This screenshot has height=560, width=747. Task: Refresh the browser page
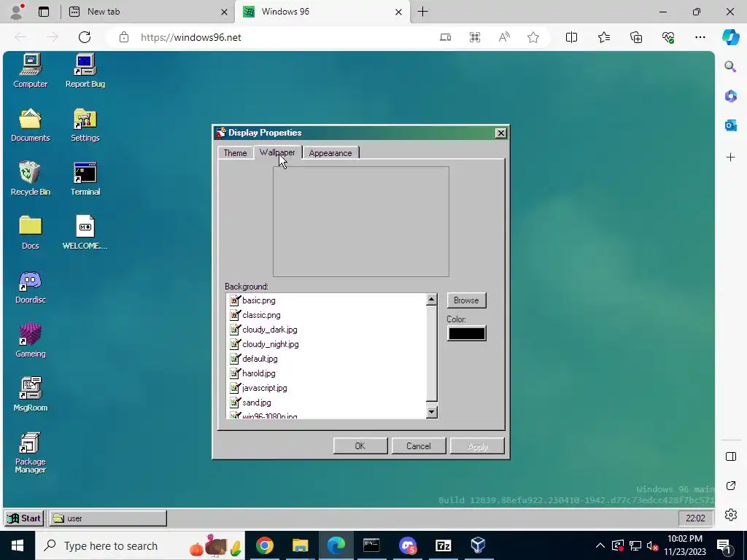click(85, 37)
